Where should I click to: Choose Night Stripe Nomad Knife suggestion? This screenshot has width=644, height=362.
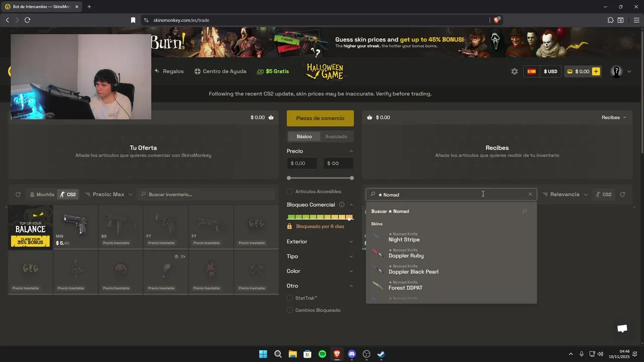451,237
